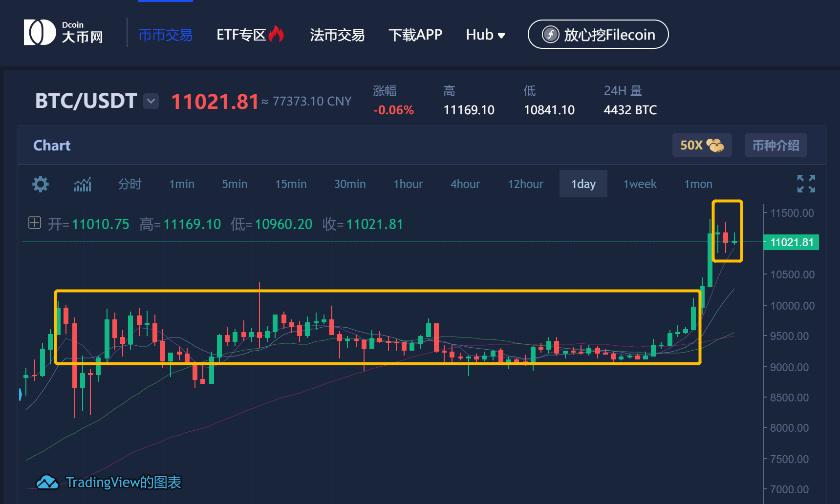Open the 币币交易 tab

click(165, 35)
